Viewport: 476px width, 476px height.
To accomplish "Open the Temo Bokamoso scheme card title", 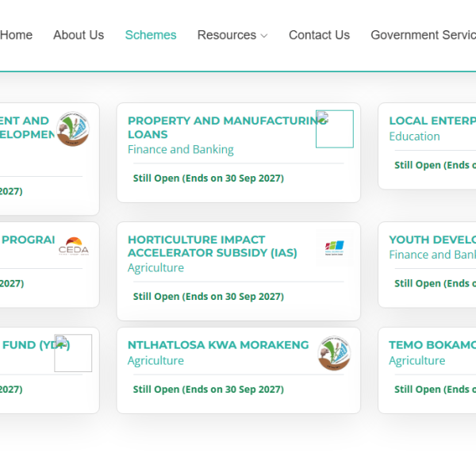I will coord(432,345).
